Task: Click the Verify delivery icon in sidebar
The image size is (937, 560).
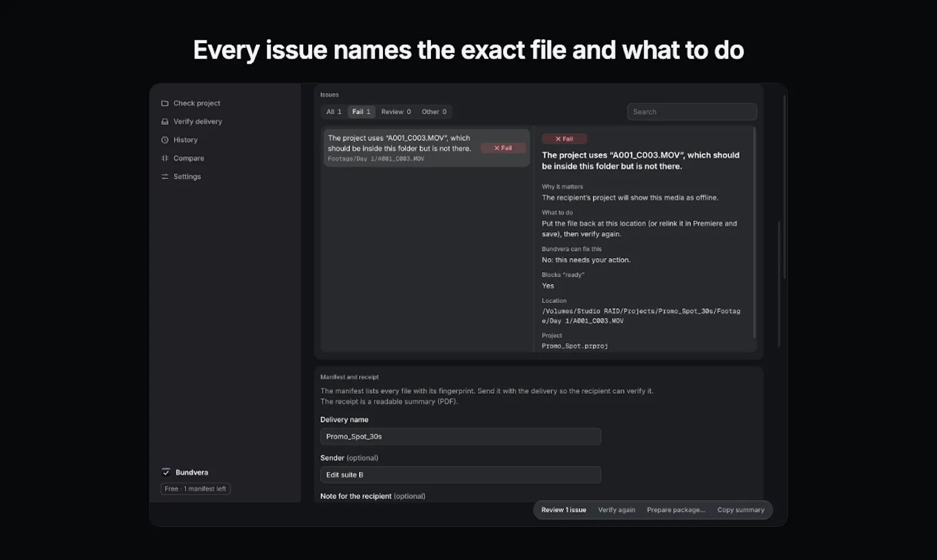Action: [x=165, y=122]
